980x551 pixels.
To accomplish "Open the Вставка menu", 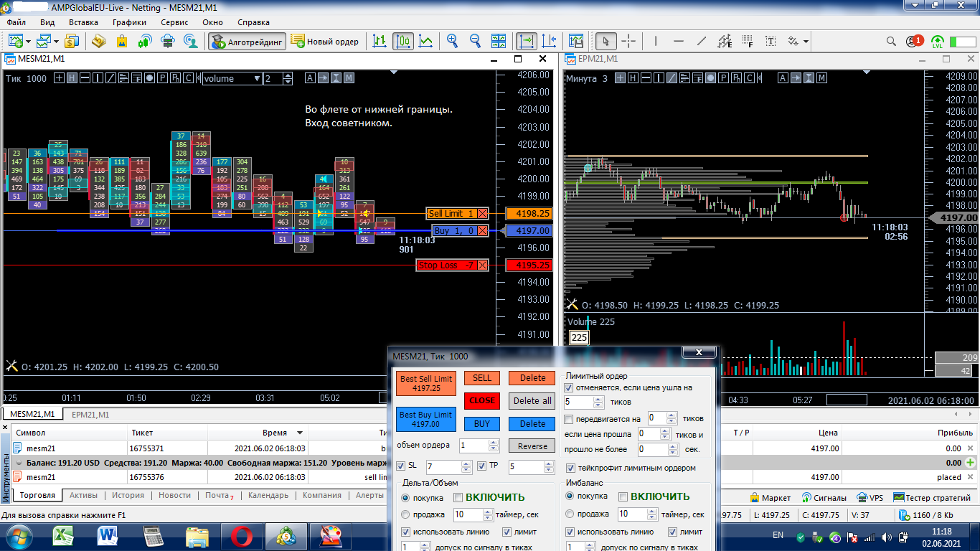I will click(83, 22).
